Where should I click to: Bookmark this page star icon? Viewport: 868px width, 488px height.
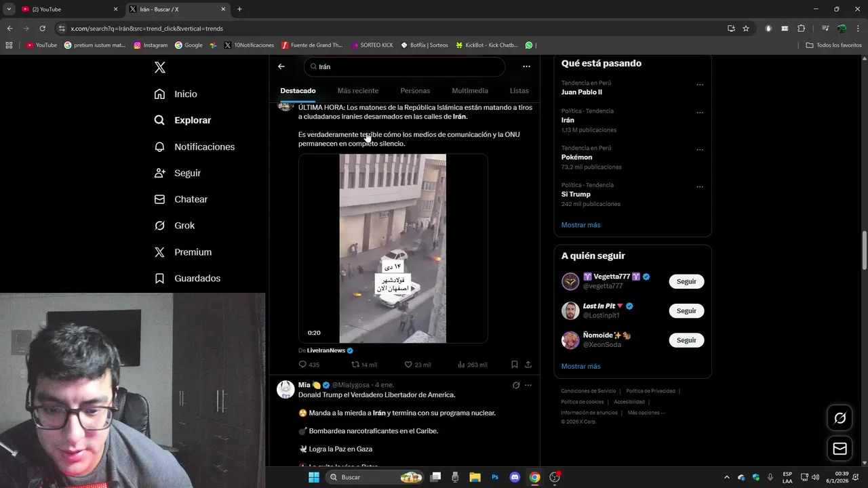[746, 28]
